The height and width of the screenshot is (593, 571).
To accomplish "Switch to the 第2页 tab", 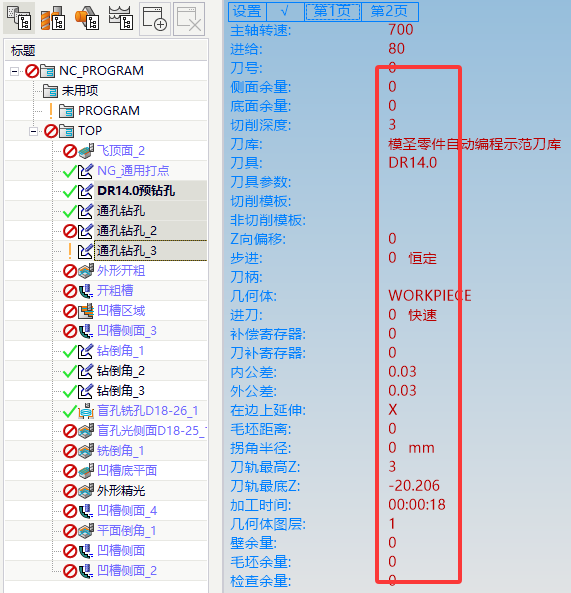I will point(389,11).
